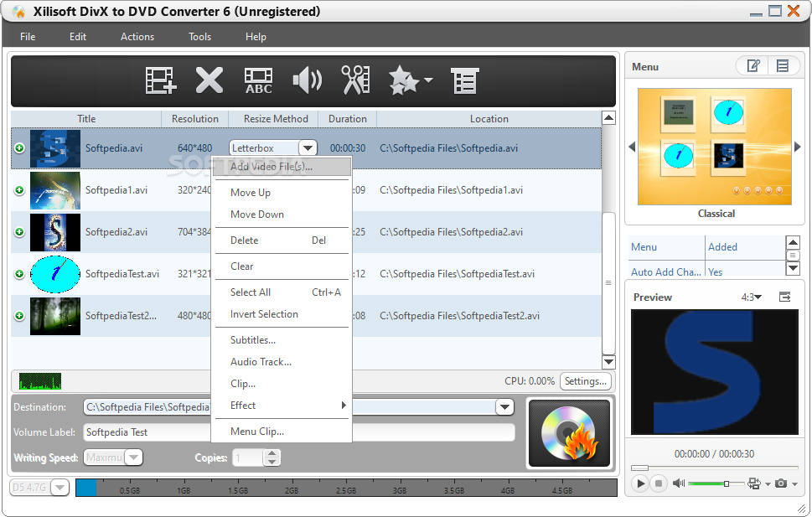
Task: Click the Add Video Files toolbar icon
Action: [161, 80]
